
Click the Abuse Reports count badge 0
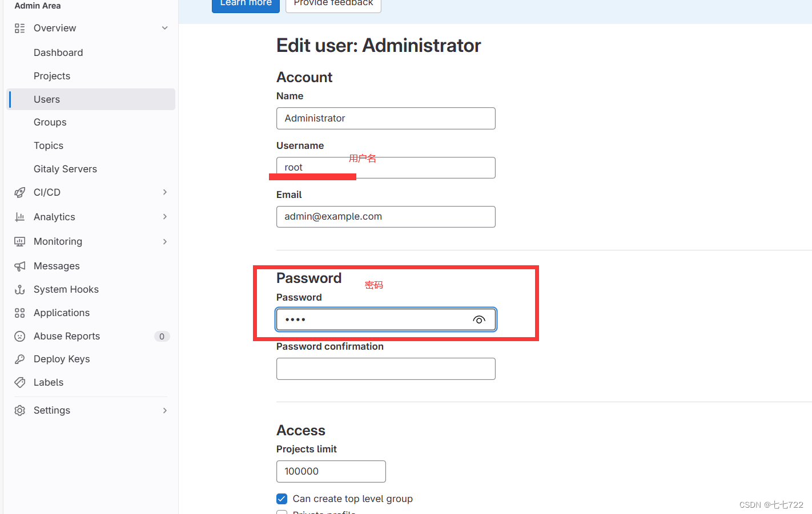(x=162, y=337)
